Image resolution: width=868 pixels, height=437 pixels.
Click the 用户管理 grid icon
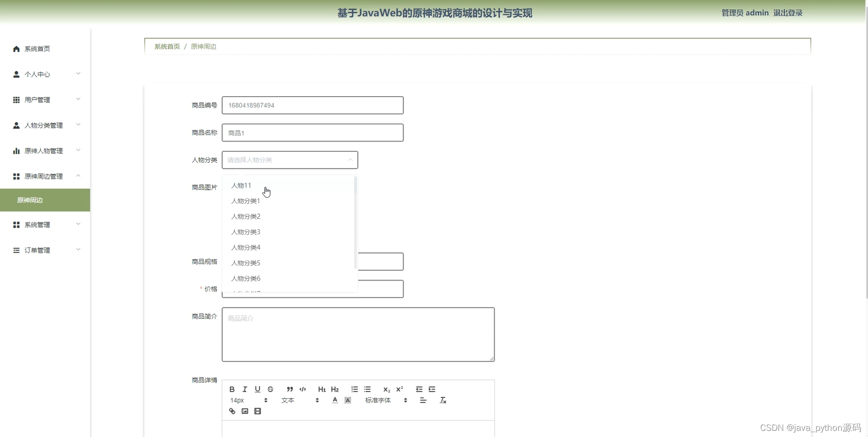(x=16, y=100)
